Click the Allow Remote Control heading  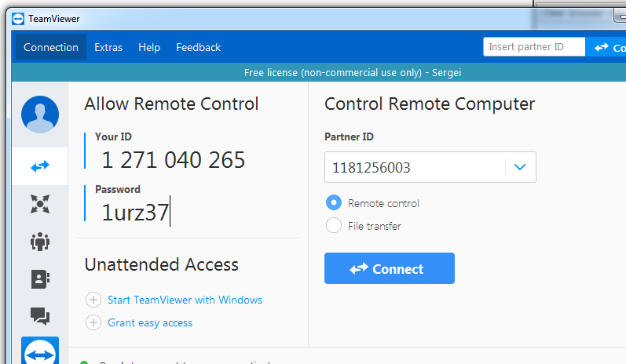[x=171, y=104]
